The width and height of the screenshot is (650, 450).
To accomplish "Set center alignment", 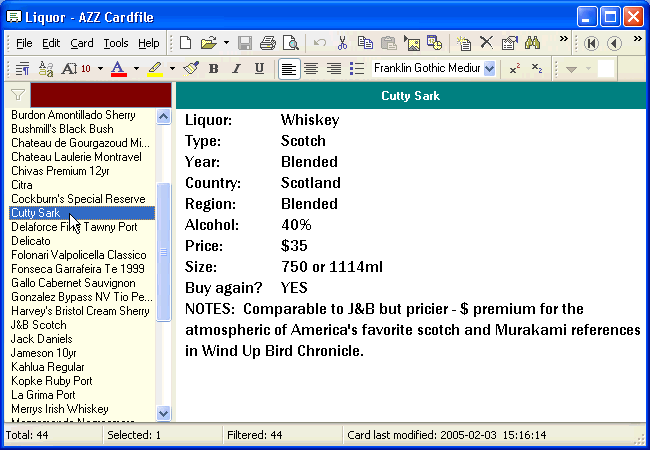I will pos(311,68).
